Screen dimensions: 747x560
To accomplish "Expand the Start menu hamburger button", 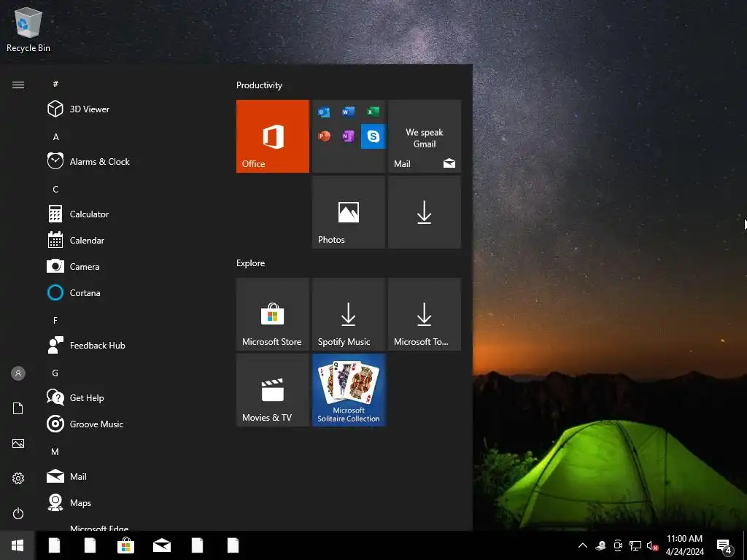I will pyautogui.click(x=18, y=85).
